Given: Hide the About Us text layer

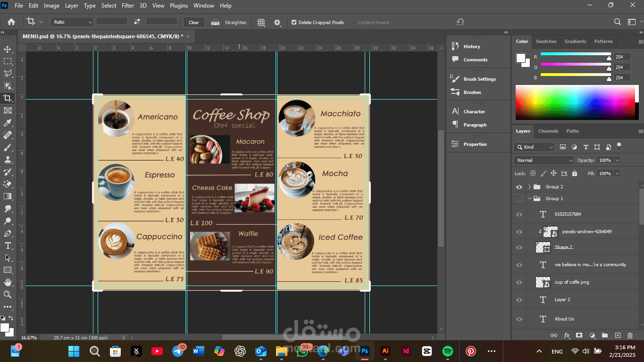Looking at the screenshot, I should tap(519, 319).
